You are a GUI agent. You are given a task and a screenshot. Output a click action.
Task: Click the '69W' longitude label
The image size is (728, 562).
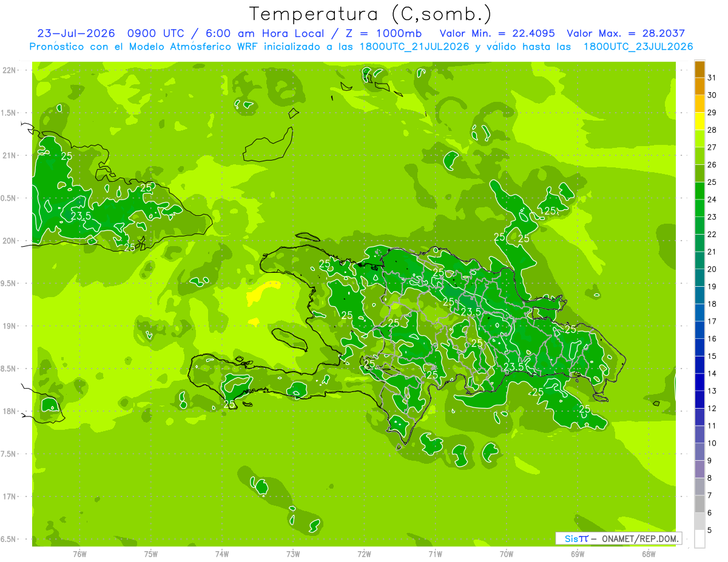click(x=578, y=554)
